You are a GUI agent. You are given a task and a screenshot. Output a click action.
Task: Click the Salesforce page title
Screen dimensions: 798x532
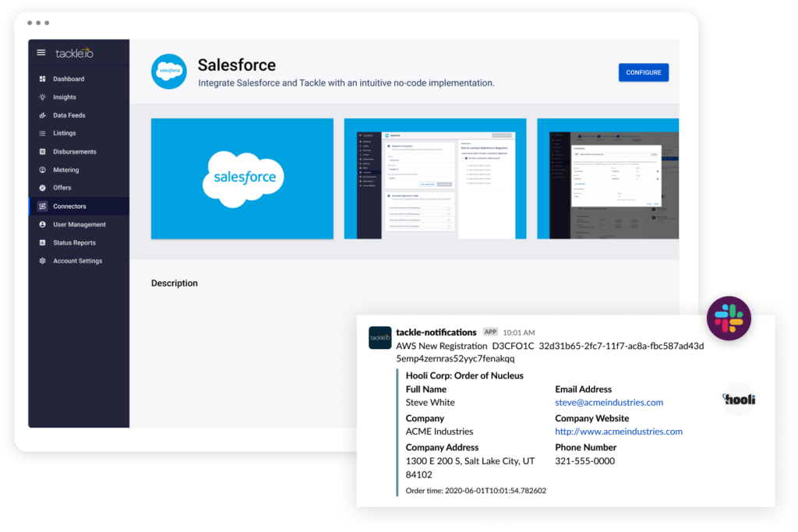coord(237,65)
